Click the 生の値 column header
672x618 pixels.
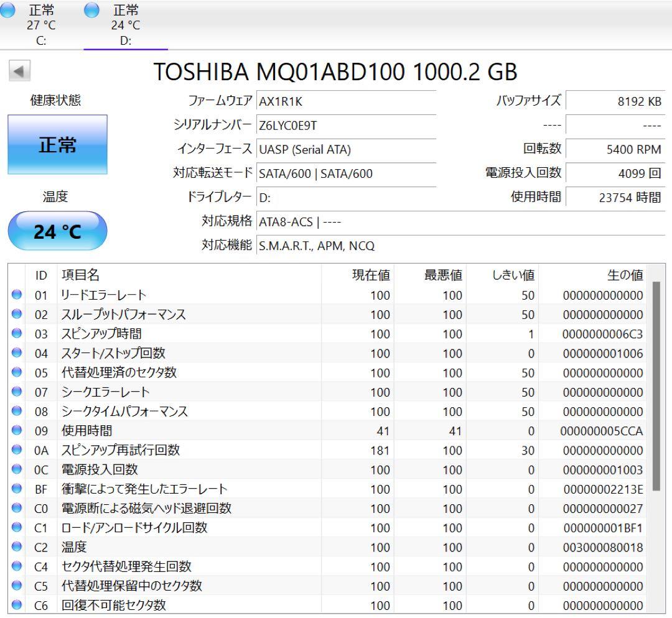593,275
